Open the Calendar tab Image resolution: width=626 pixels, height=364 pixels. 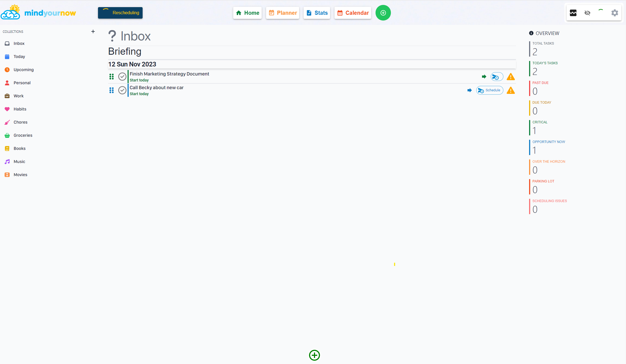[x=353, y=13]
